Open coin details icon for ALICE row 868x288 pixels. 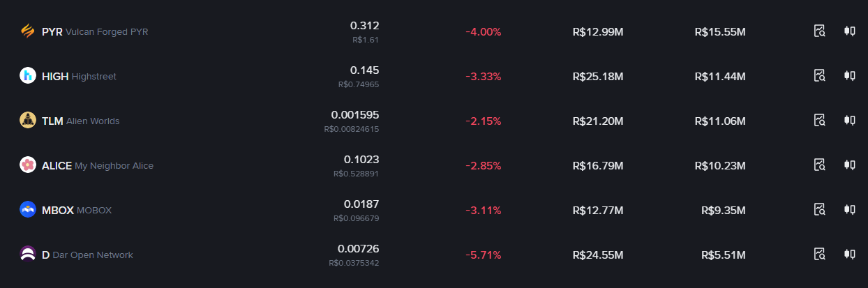tap(820, 165)
